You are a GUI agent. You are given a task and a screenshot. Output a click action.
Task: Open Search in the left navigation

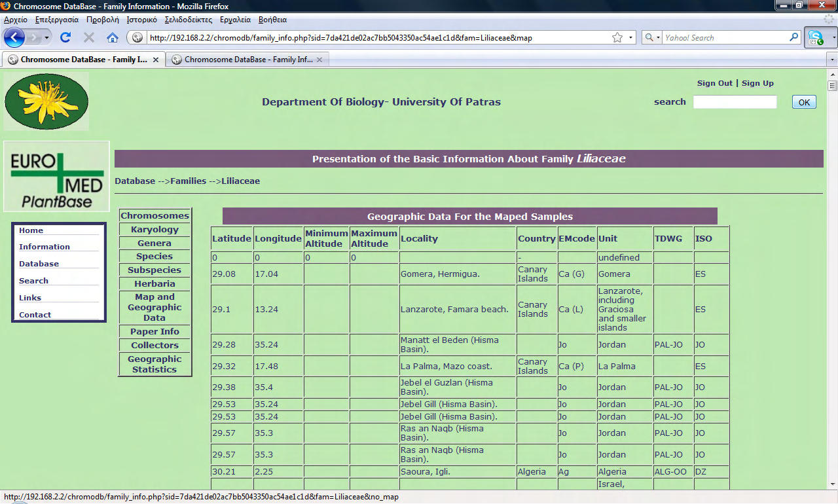(33, 281)
